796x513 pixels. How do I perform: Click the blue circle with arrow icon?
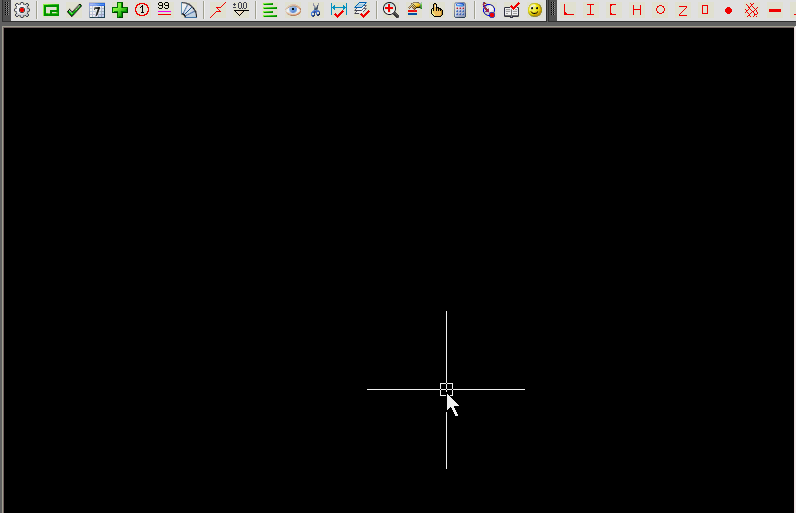[x=488, y=10]
